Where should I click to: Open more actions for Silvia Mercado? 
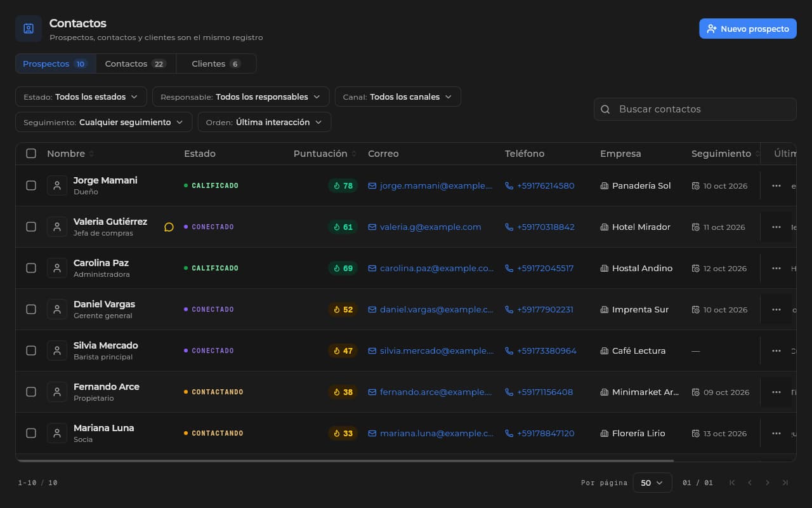point(776,351)
